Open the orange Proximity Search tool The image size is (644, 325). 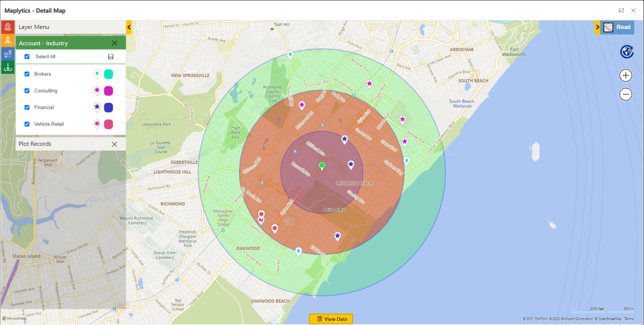8,41
